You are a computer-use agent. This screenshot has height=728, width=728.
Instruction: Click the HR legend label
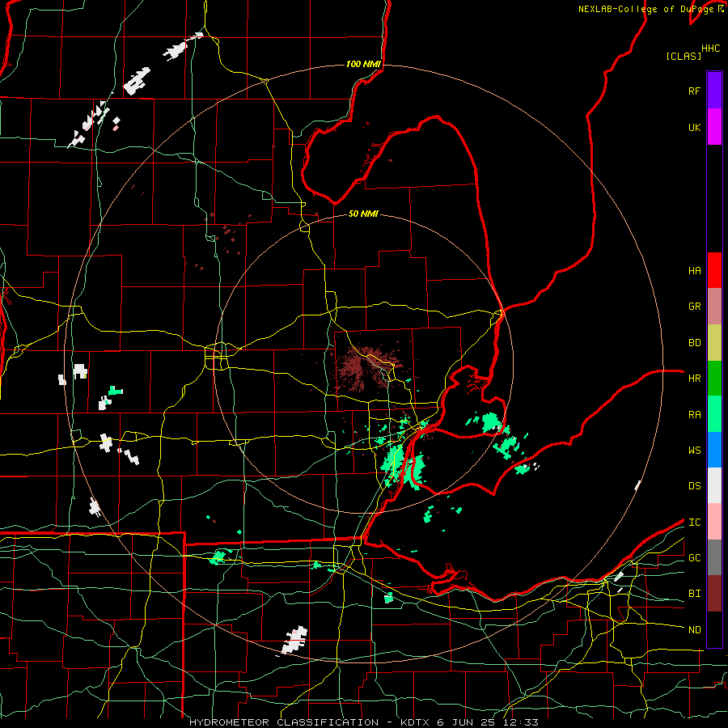click(x=694, y=379)
